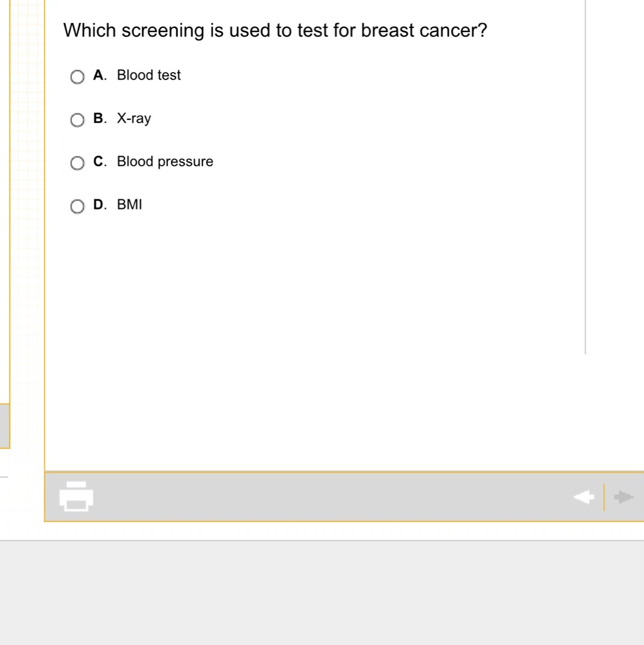The width and height of the screenshot is (644, 645).
Task: Click the bold letter 'D.' marker
Action: 100,204
